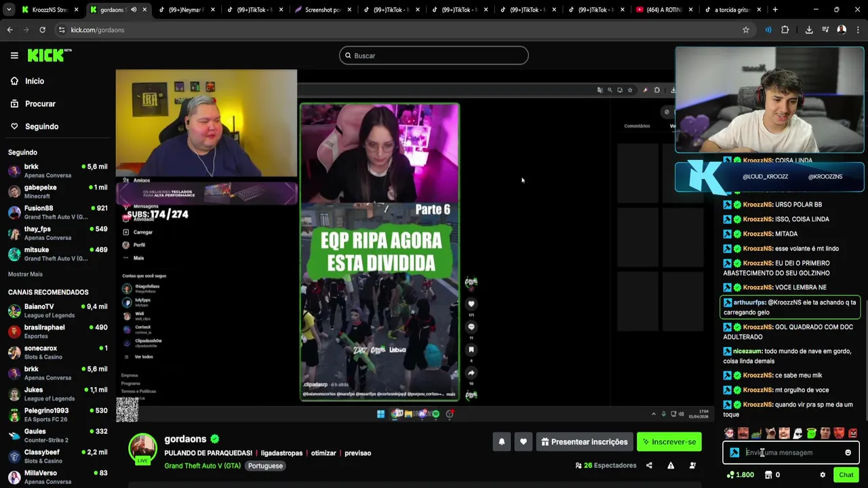The width and height of the screenshot is (868, 488).
Task: Click the gordaons stream video player
Action: [410, 245]
